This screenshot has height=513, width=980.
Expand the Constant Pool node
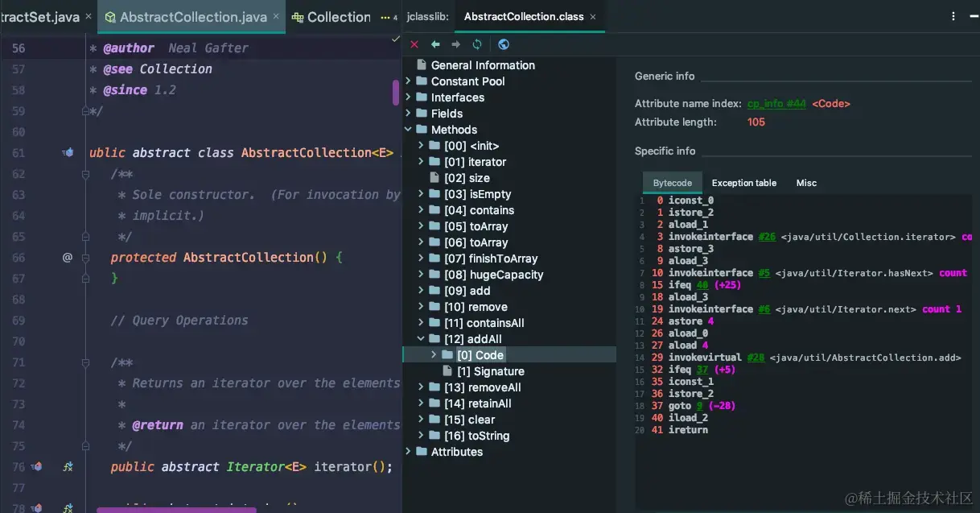click(x=409, y=81)
